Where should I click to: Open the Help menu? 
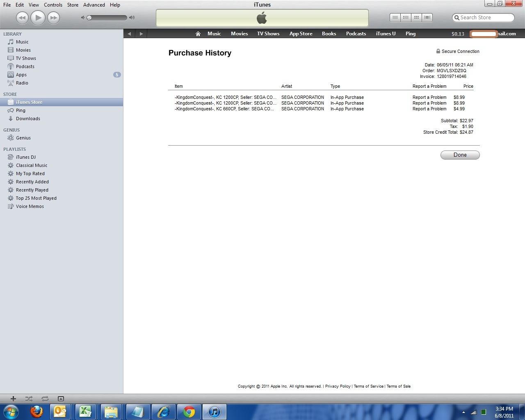[x=115, y=5]
